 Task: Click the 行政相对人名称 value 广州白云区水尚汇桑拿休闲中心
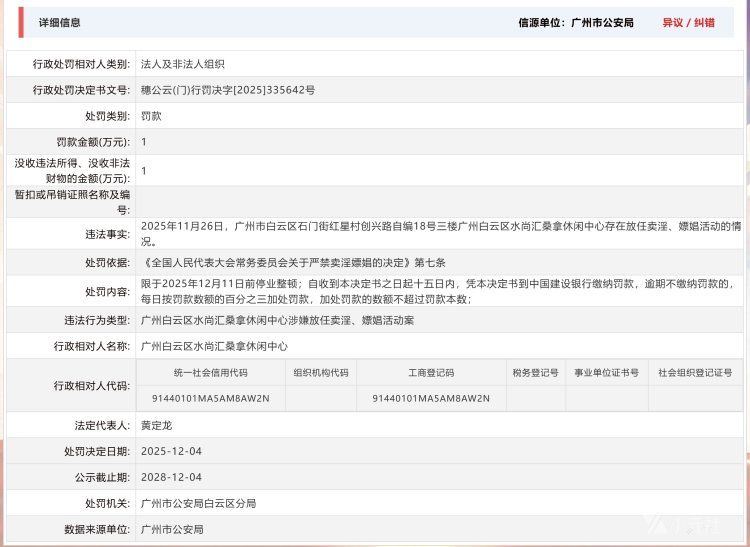tap(214, 346)
